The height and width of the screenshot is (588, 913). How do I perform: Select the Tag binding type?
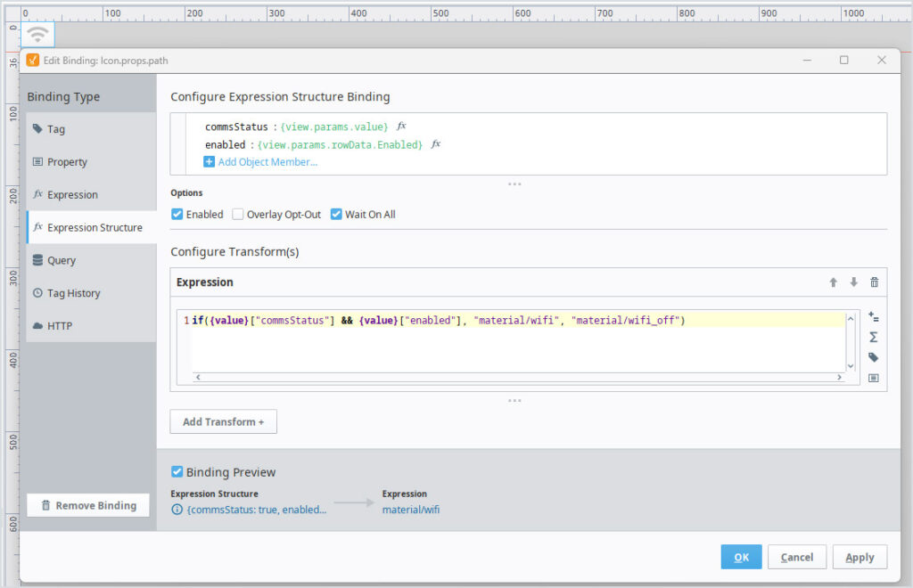tap(56, 129)
